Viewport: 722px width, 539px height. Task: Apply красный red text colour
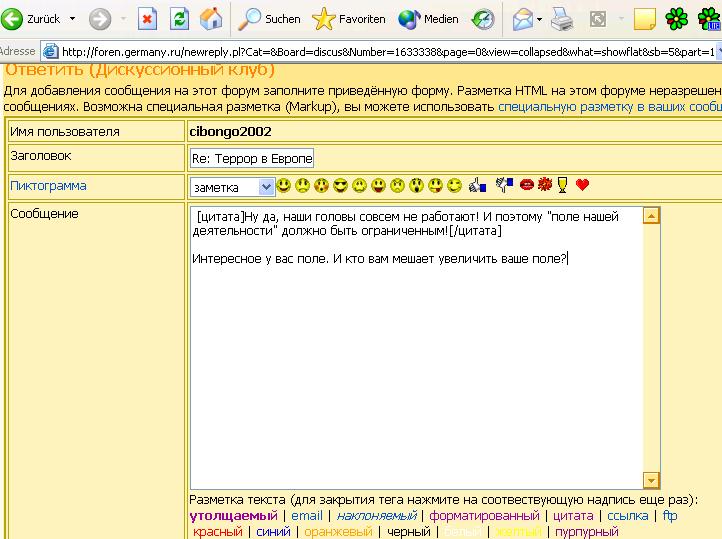coord(218,532)
